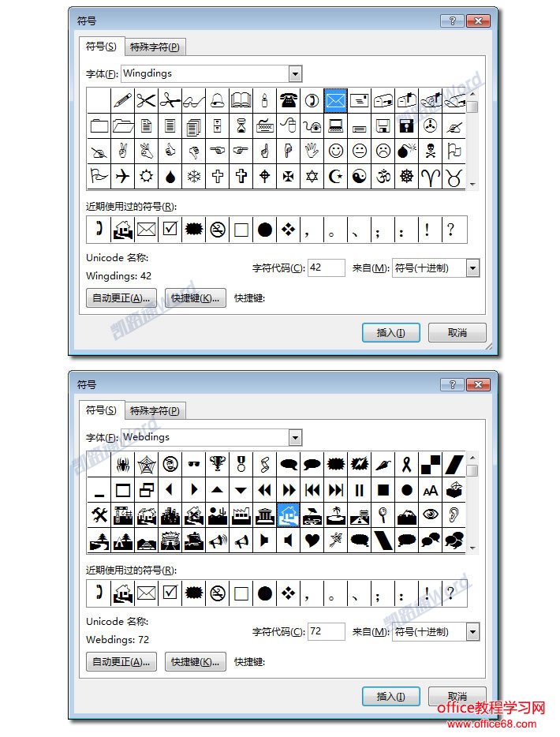Pick the airplane symbol in Wingdings grid
The height and width of the screenshot is (737, 560).
(x=122, y=176)
